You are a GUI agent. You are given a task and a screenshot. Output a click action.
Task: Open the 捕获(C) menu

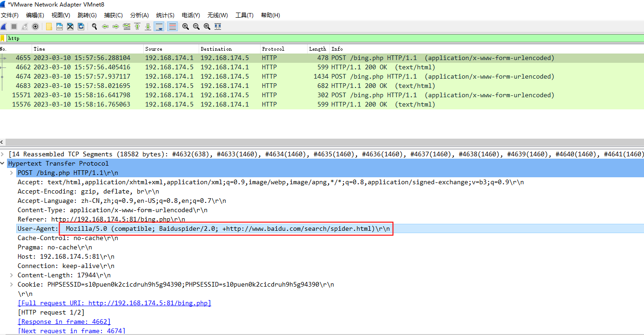coord(114,15)
